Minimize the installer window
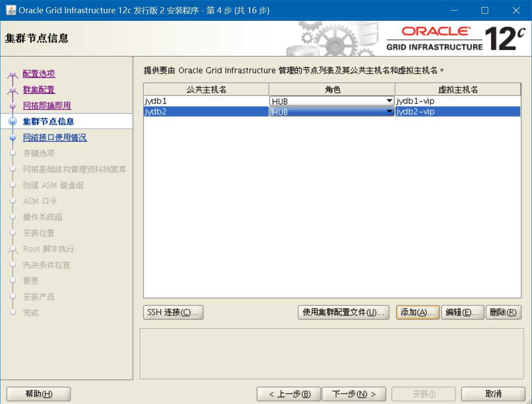Image resolution: width=532 pixels, height=404 pixels. (x=454, y=10)
